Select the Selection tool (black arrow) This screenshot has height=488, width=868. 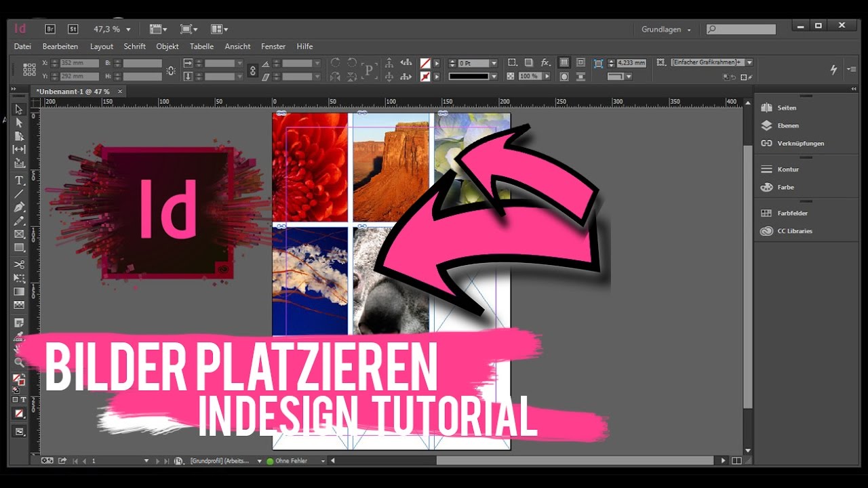(19, 109)
